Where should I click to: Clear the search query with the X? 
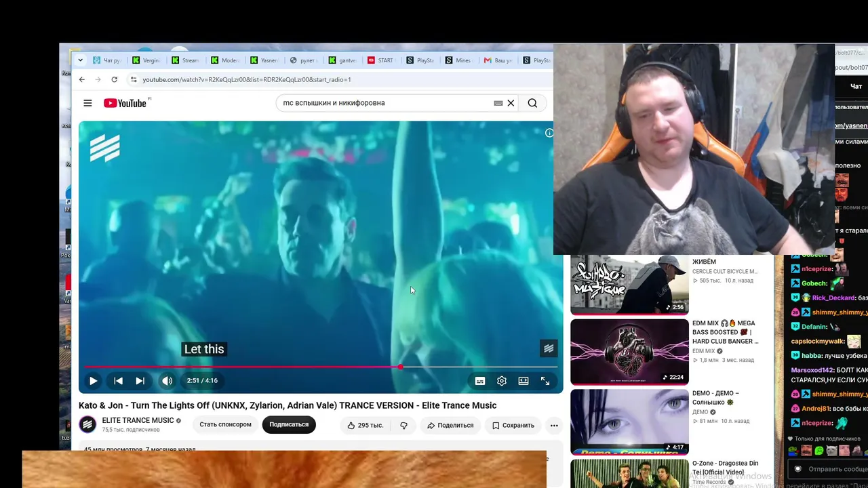(511, 103)
